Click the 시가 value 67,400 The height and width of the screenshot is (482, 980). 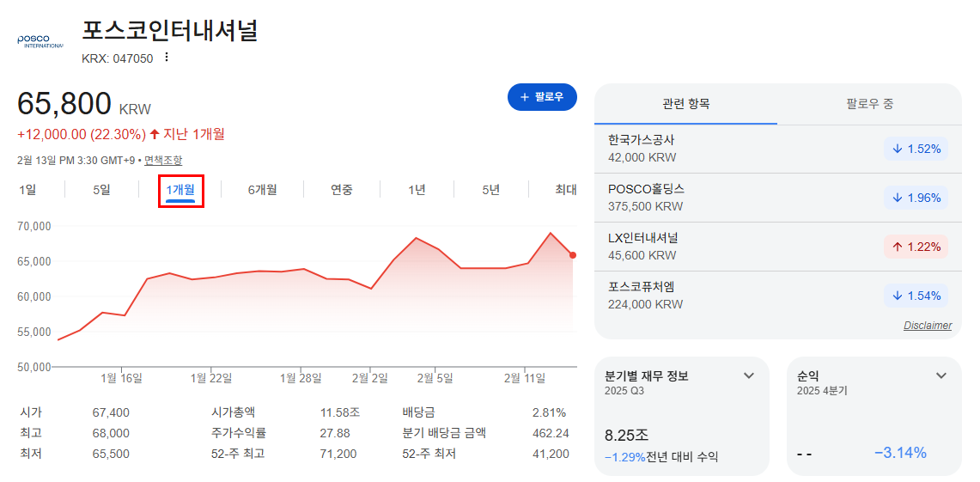[x=111, y=412]
